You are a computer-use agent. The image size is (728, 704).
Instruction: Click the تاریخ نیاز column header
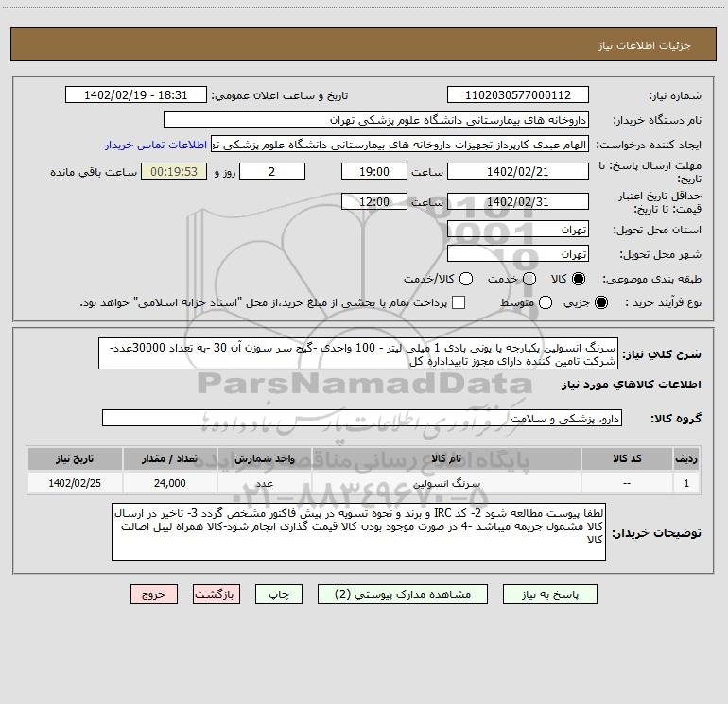(75, 458)
